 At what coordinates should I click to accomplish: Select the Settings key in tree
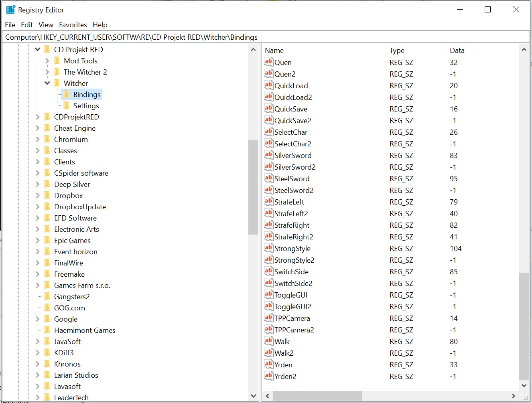(x=86, y=106)
